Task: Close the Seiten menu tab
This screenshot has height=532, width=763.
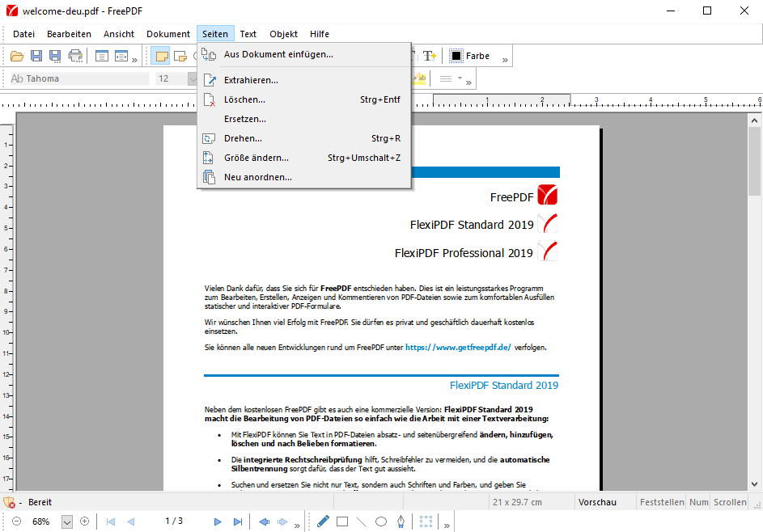Action: click(x=215, y=34)
